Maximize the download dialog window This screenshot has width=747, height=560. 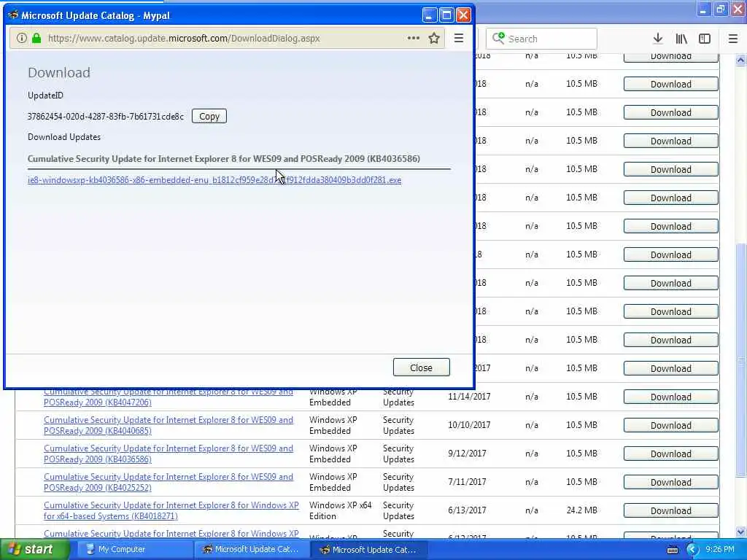click(x=446, y=15)
